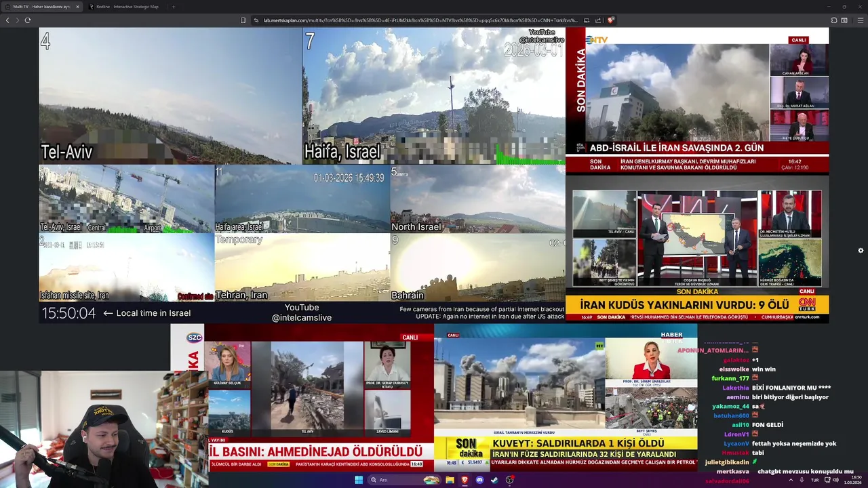
Task: Click the NTV live broadcast video
Action: coord(698,100)
